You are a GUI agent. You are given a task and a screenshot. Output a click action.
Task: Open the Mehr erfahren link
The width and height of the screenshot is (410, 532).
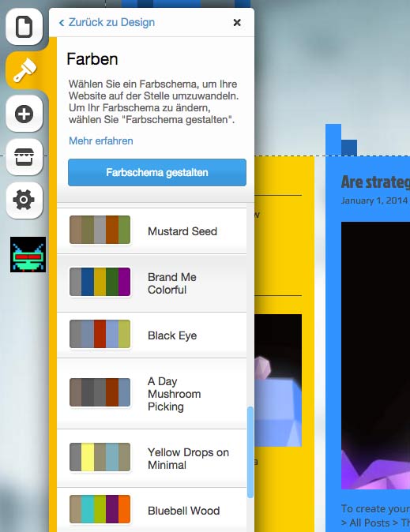pos(101,140)
